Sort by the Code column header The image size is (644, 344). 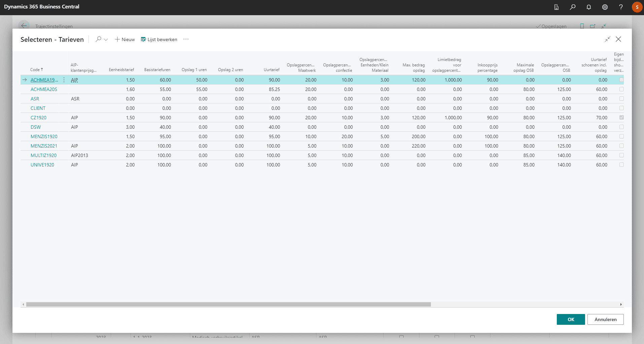coord(36,70)
